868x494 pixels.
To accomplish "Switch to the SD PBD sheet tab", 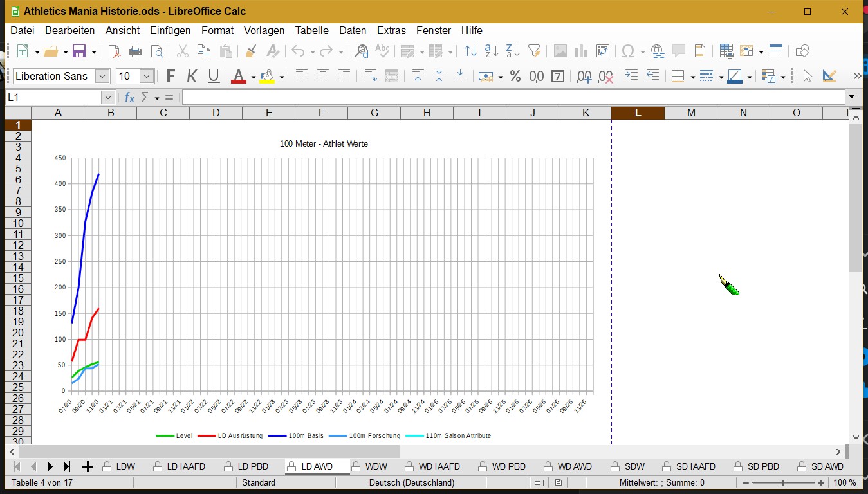I will point(757,466).
